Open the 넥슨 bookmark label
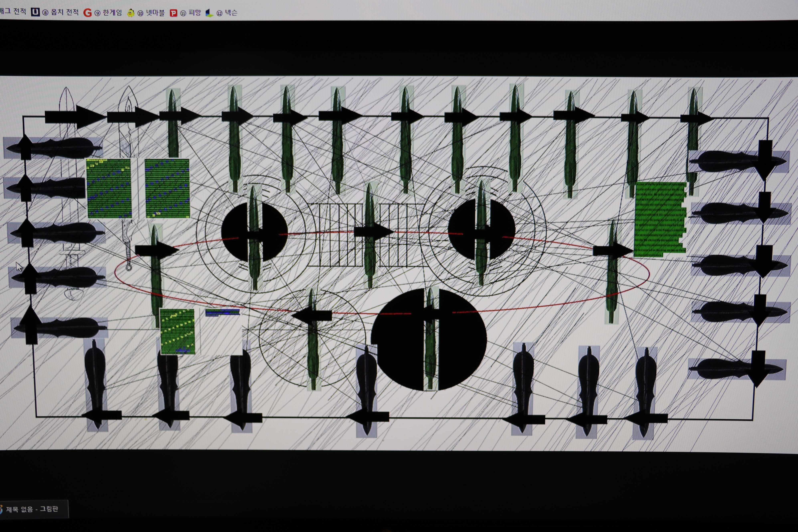Screen dimensions: 798x532 pos(231,13)
